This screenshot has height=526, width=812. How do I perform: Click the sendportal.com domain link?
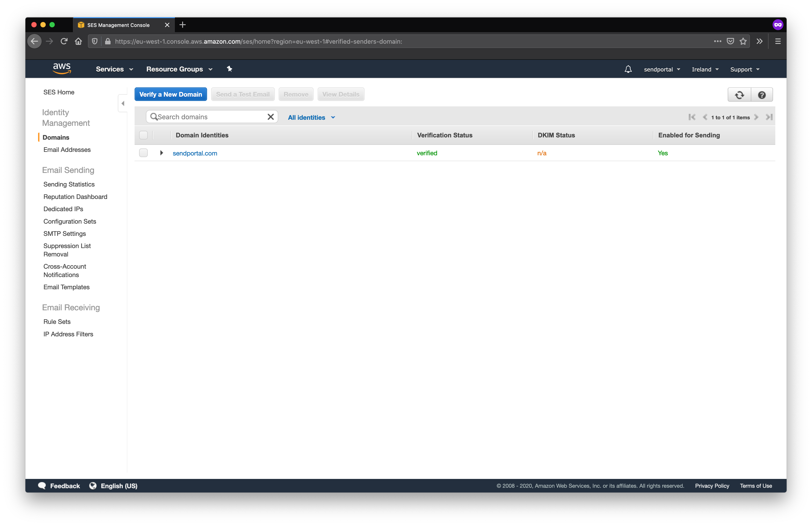pyautogui.click(x=195, y=153)
